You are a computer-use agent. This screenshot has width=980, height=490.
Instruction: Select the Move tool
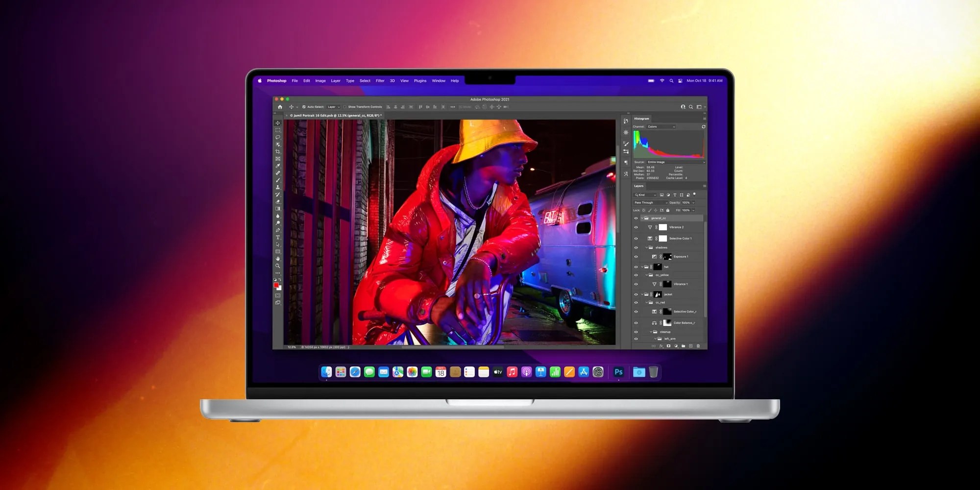277,123
